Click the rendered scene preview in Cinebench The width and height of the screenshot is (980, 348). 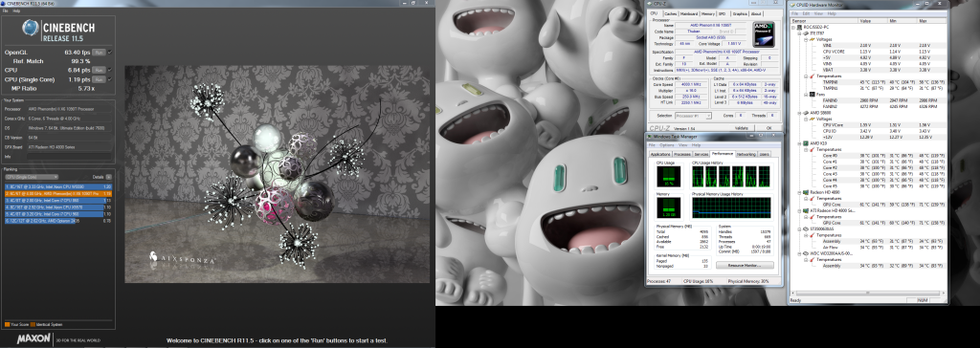(278, 174)
